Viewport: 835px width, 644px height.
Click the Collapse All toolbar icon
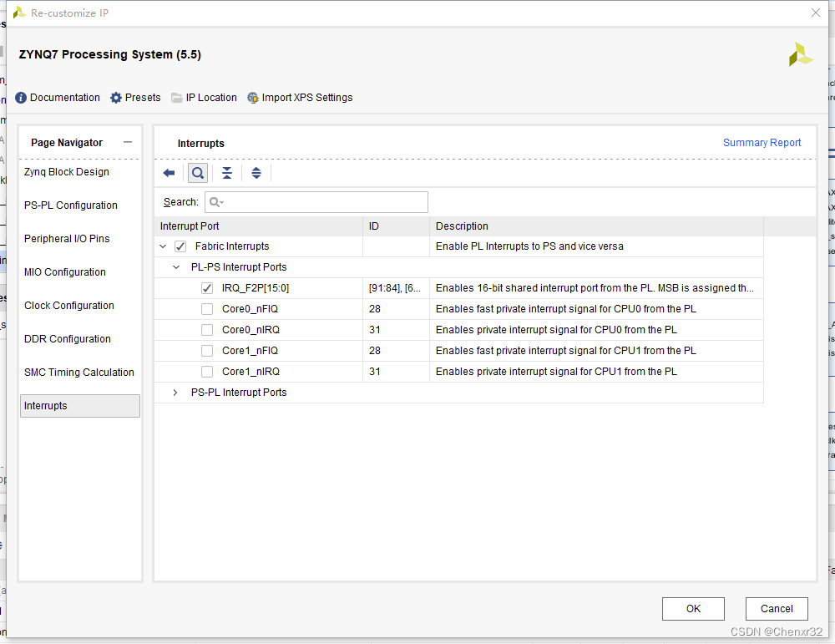tap(227, 173)
